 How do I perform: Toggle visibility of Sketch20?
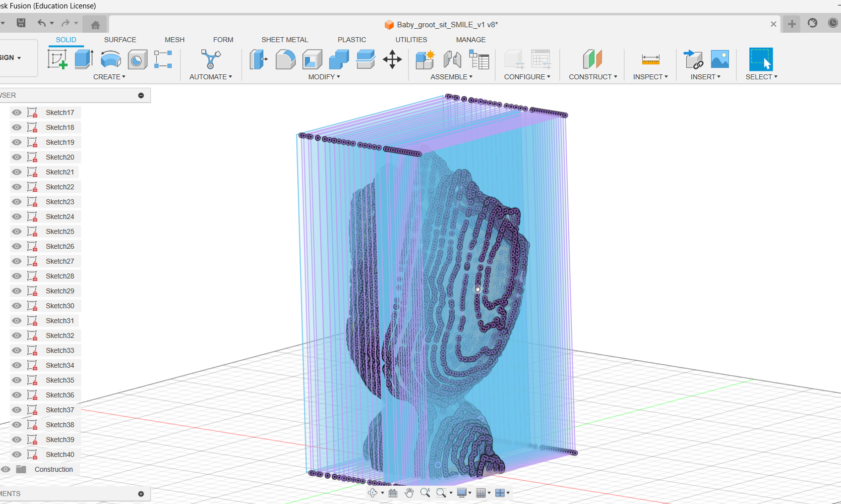(x=17, y=157)
